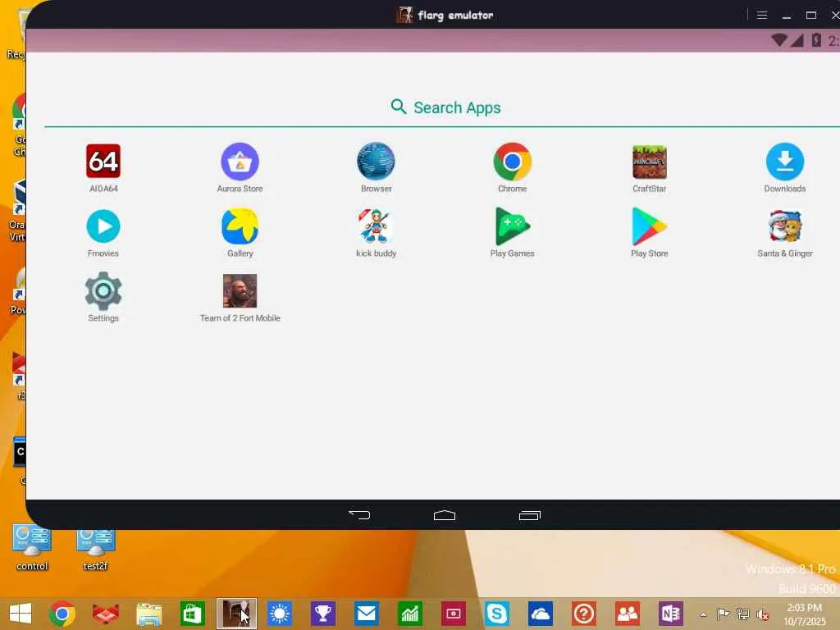The width and height of the screenshot is (840, 630).
Task: Open OneDrive from the taskbar
Action: [540, 614]
